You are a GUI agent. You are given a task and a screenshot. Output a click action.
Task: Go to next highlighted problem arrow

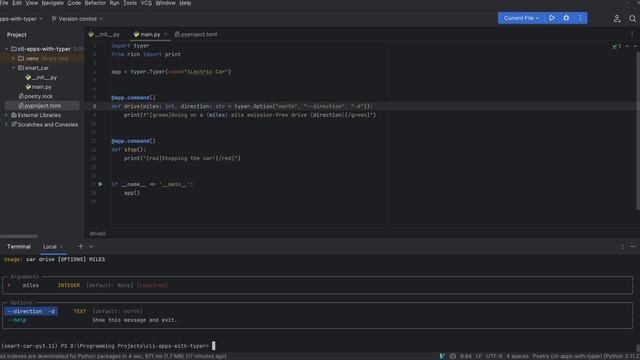[x=635, y=46]
